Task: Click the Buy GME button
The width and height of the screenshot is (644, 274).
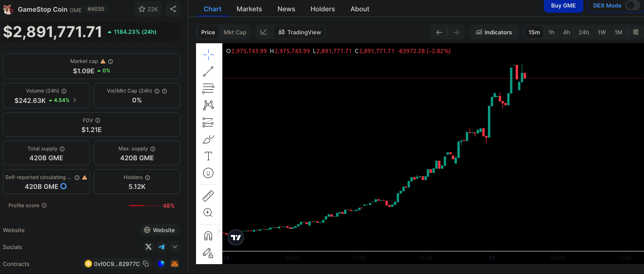Action: point(563,6)
